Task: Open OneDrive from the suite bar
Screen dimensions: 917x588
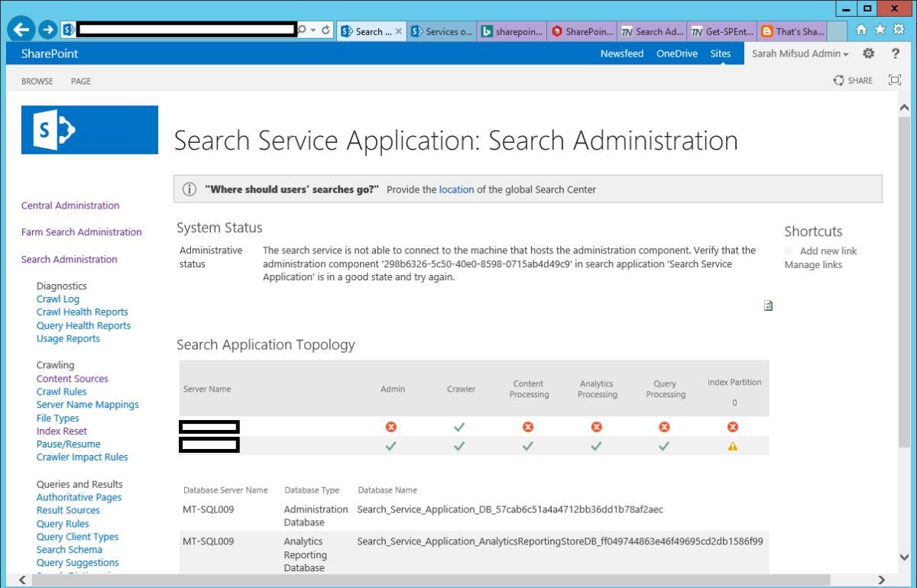Action: 677,53
